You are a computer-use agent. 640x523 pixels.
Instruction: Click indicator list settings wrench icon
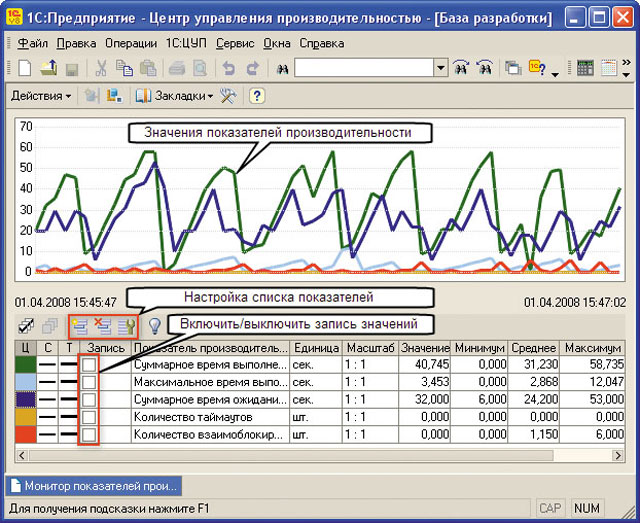[x=127, y=327]
